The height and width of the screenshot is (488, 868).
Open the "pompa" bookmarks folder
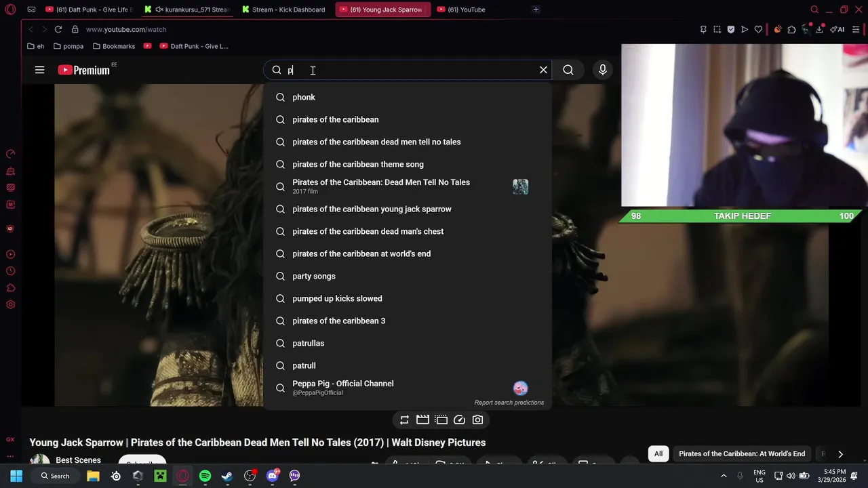point(68,46)
